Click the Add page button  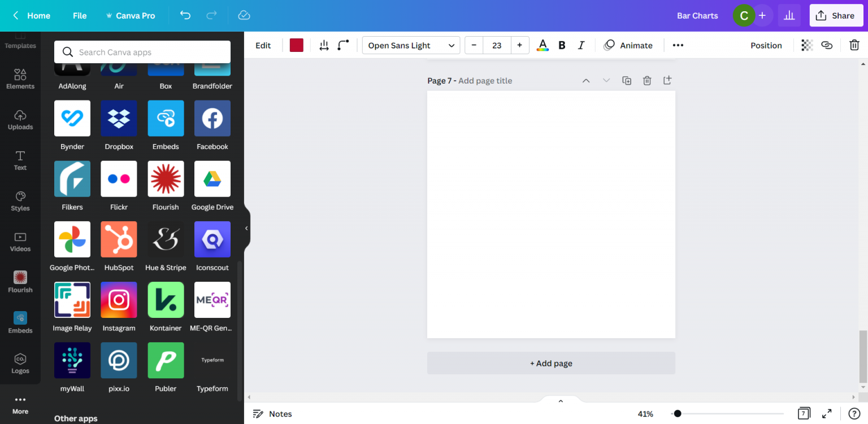pyautogui.click(x=551, y=363)
